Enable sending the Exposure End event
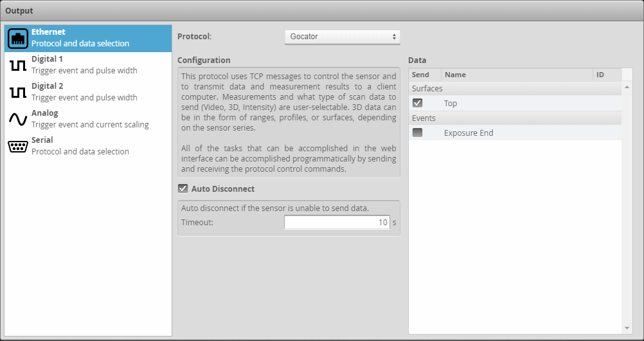Image resolution: width=644 pixels, height=341 pixels. [418, 133]
